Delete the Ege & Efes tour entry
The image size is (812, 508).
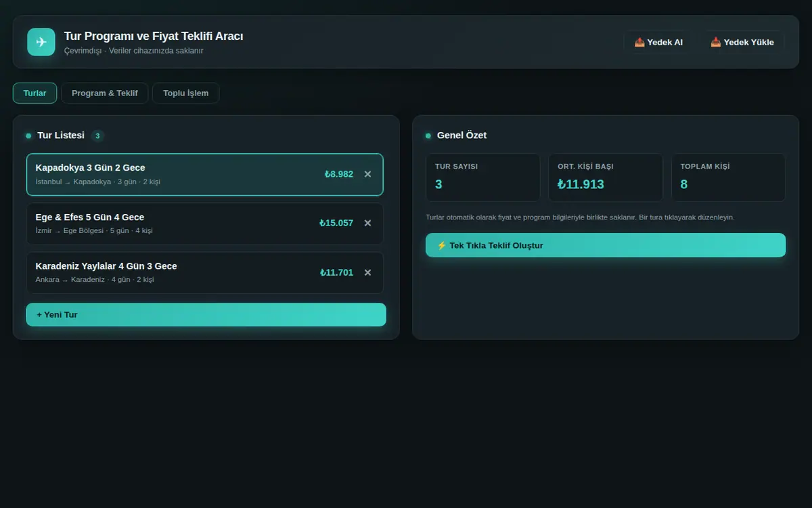coord(367,223)
